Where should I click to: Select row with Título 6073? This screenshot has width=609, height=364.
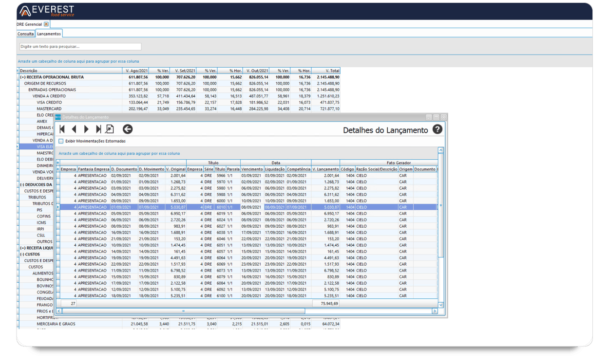(x=248, y=271)
